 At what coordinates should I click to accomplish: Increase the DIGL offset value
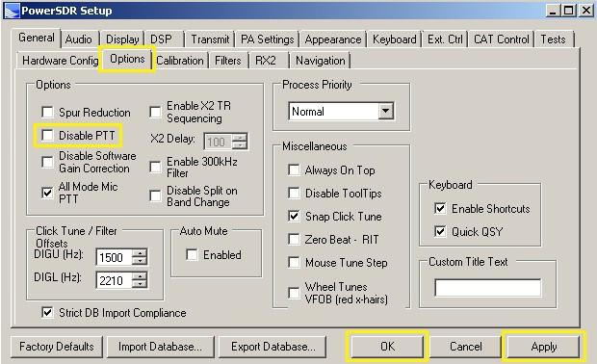[x=140, y=276]
